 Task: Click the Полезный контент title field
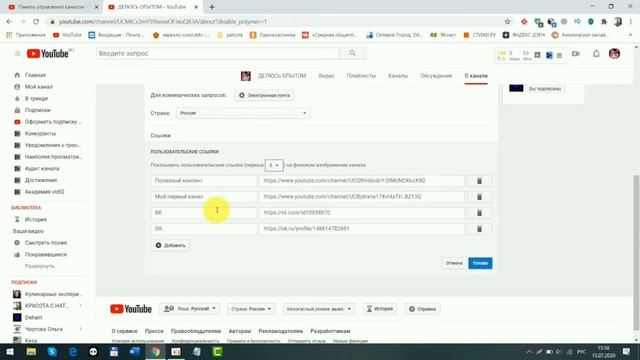tap(204, 181)
